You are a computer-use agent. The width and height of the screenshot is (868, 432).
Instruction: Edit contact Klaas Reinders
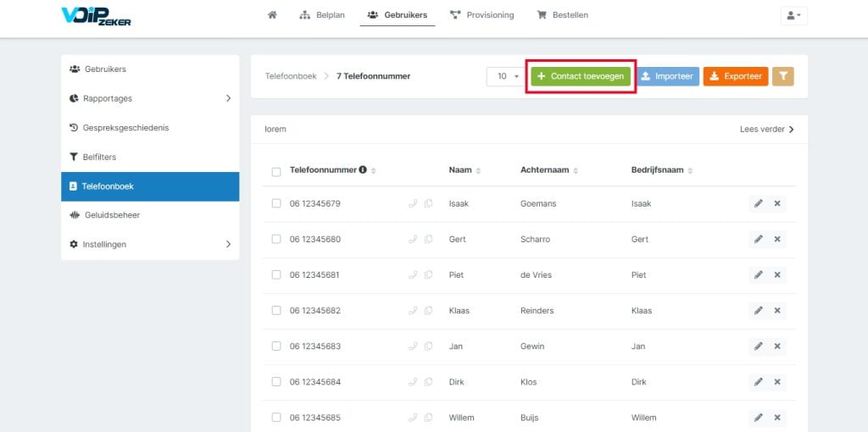(759, 310)
